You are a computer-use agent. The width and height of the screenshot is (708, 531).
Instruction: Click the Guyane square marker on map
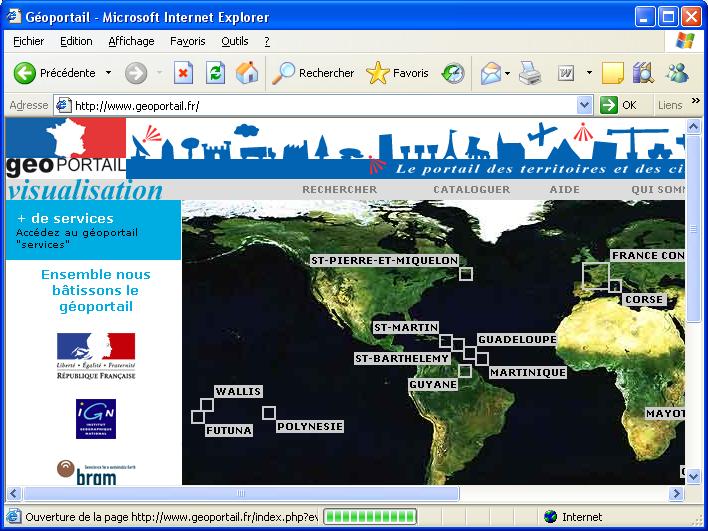click(465, 371)
